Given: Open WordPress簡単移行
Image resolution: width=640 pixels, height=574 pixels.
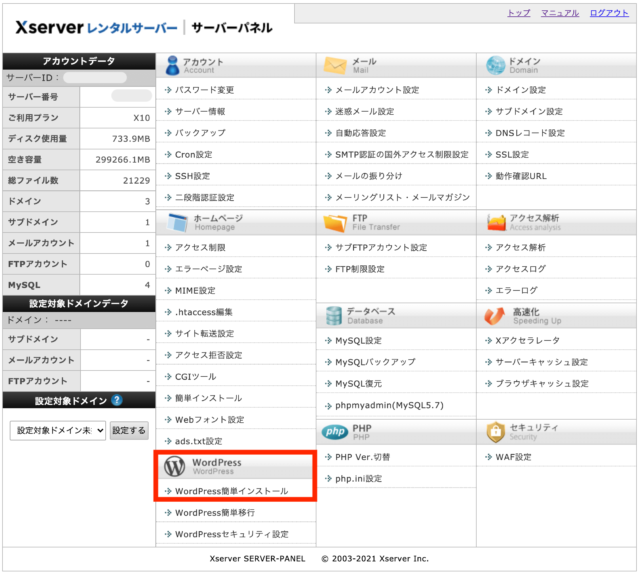Looking at the screenshot, I should tap(215, 513).
